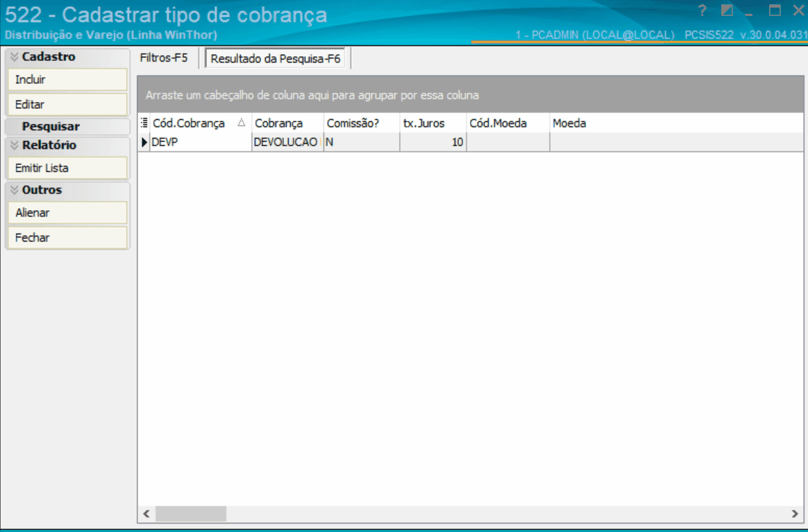The width and height of the screenshot is (808, 532).
Task: Run Pesquisar search
Action: [x=67, y=127]
